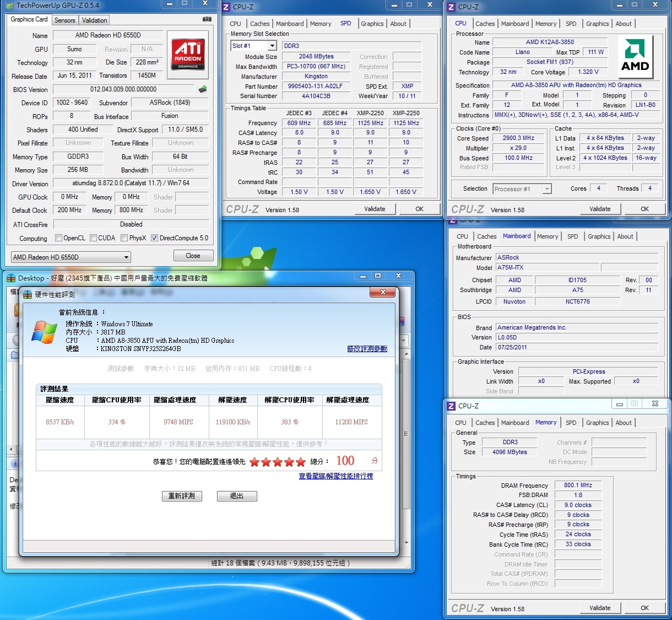The width and height of the screenshot is (672, 620).
Task: Click the Windows logo in benchmark dialog
Action: pyautogui.click(x=45, y=333)
